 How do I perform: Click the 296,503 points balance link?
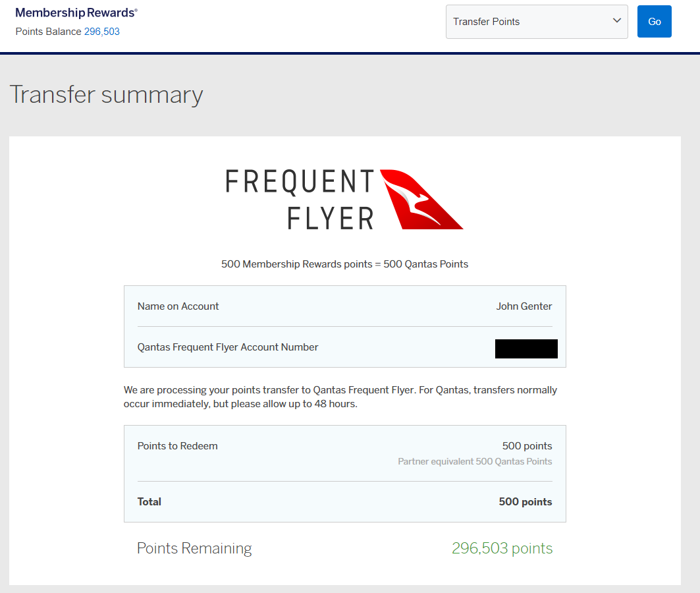pos(102,32)
